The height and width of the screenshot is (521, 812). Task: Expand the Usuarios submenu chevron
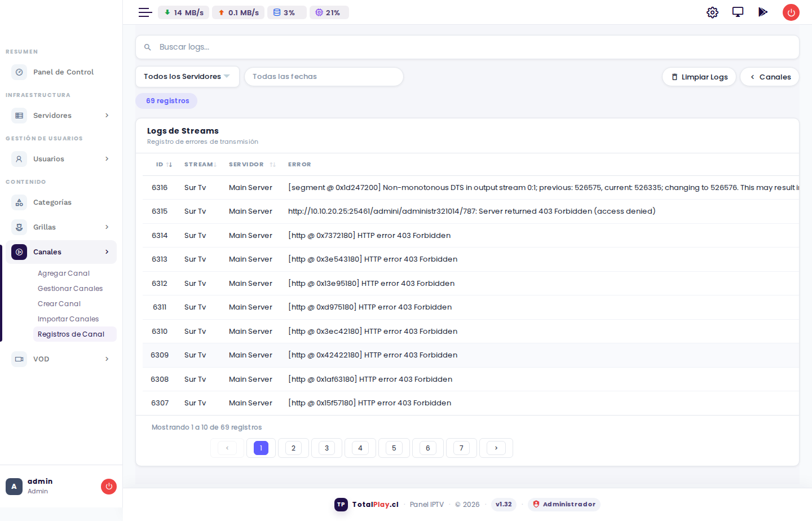click(x=107, y=159)
